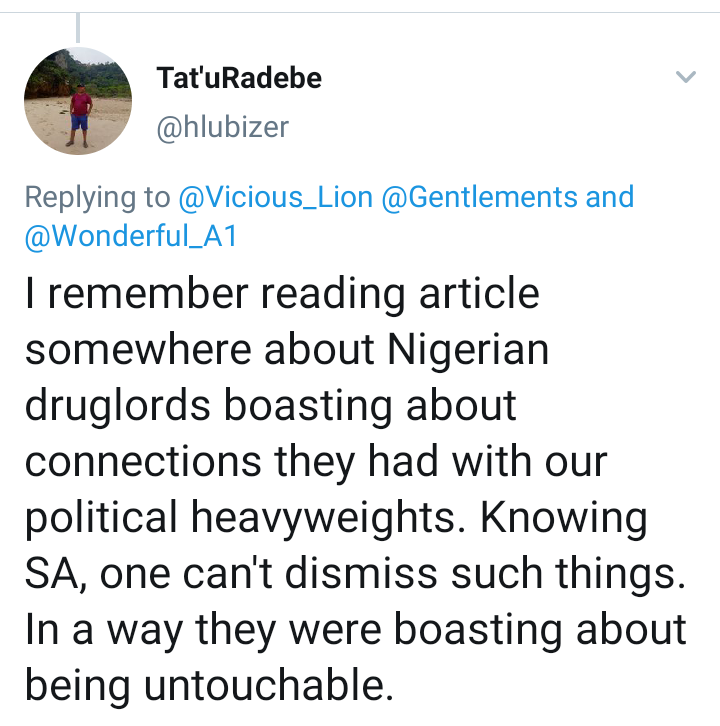
Task: Tap the 'Replying to' label text
Action: click(98, 198)
